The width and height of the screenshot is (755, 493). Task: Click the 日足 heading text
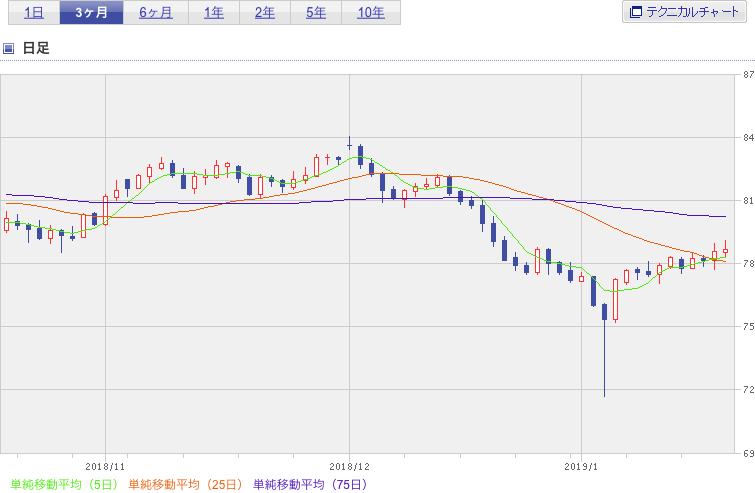click(x=36, y=48)
